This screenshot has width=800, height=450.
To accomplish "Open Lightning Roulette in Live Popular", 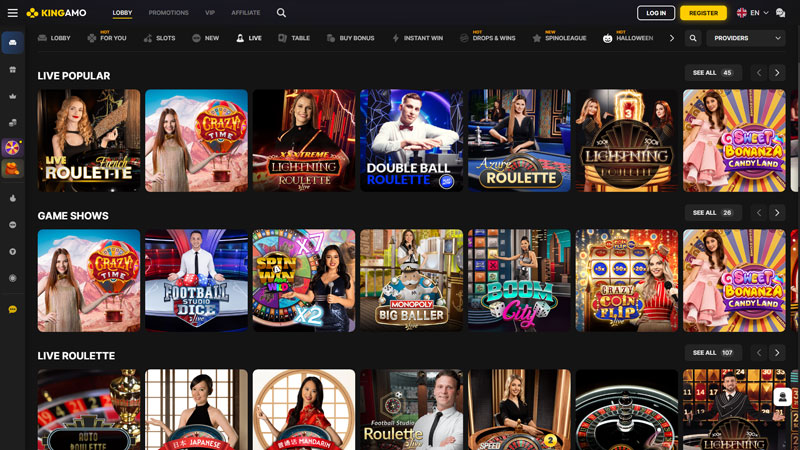I will pyautogui.click(x=627, y=141).
